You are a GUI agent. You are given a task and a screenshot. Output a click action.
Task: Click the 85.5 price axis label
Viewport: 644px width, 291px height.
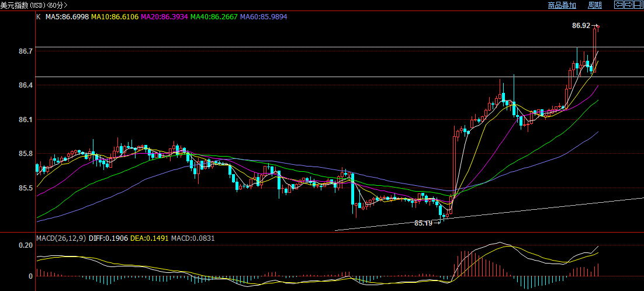[26, 188]
